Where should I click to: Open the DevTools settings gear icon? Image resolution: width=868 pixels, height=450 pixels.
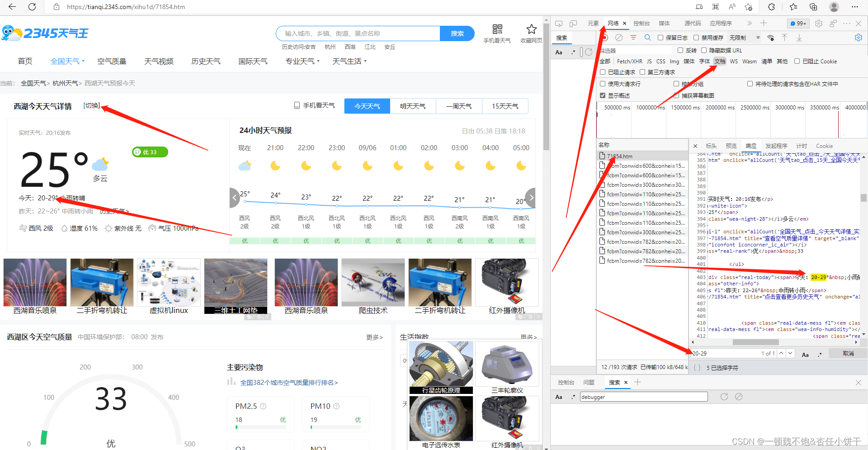tap(819, 23)
